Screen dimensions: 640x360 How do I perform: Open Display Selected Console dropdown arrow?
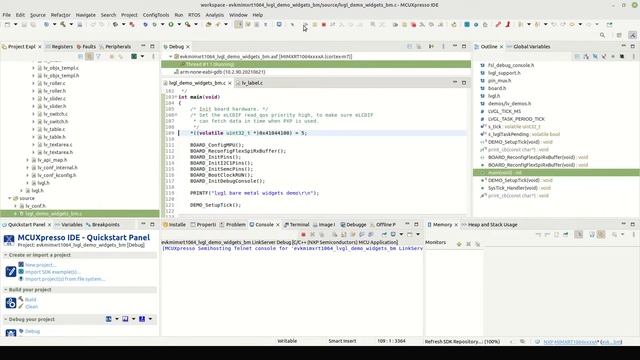(x=401, y=234)
